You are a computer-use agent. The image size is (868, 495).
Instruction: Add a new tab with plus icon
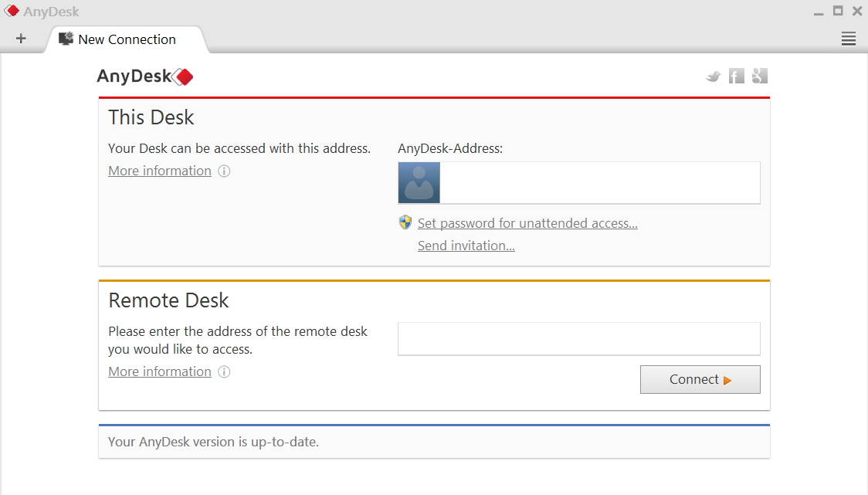21,38
